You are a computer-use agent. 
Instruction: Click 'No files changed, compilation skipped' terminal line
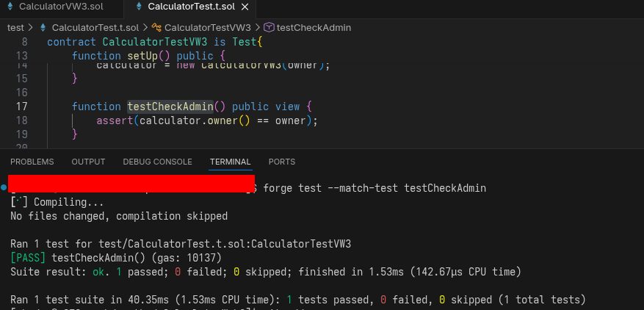119,216
